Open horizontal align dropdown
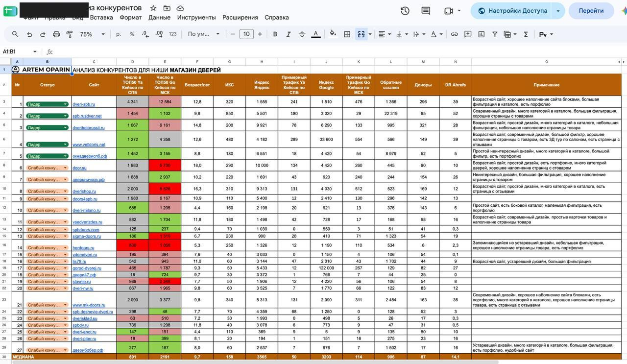Viewport: 627px width, 364px height. coord(385,34)
